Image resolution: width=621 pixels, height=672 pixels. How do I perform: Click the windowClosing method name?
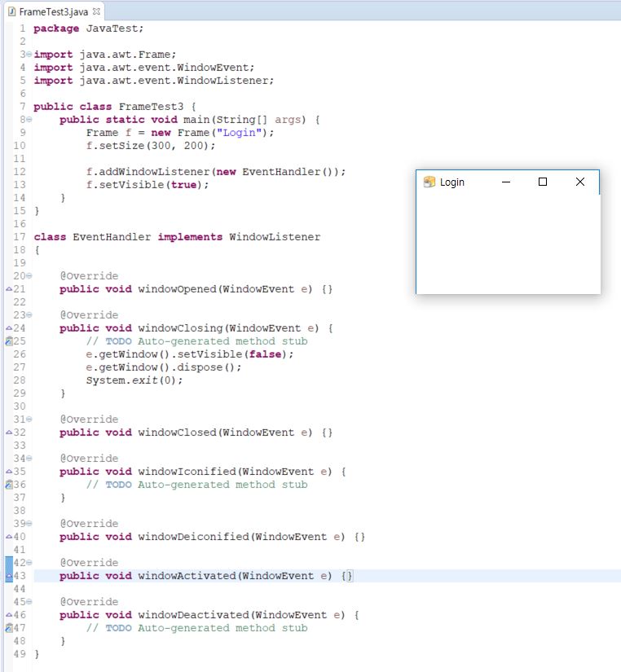point(180,328)
